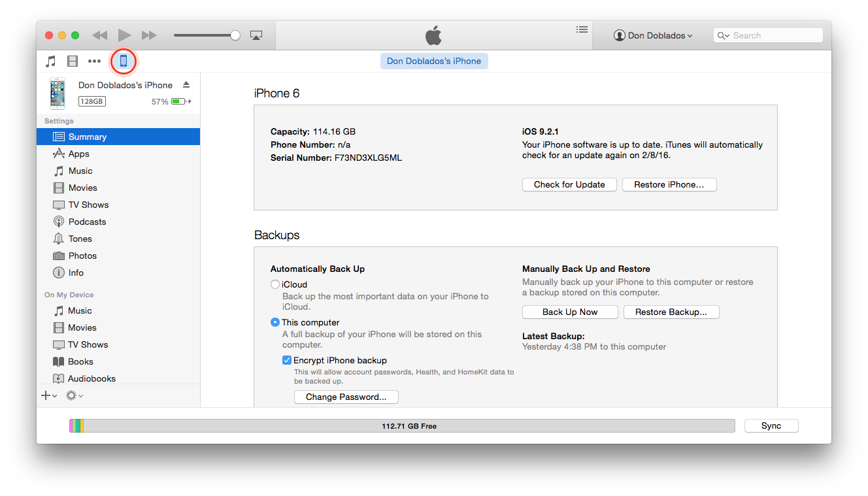
Task: Open Podcasts settings
Action: pos(118,222)
